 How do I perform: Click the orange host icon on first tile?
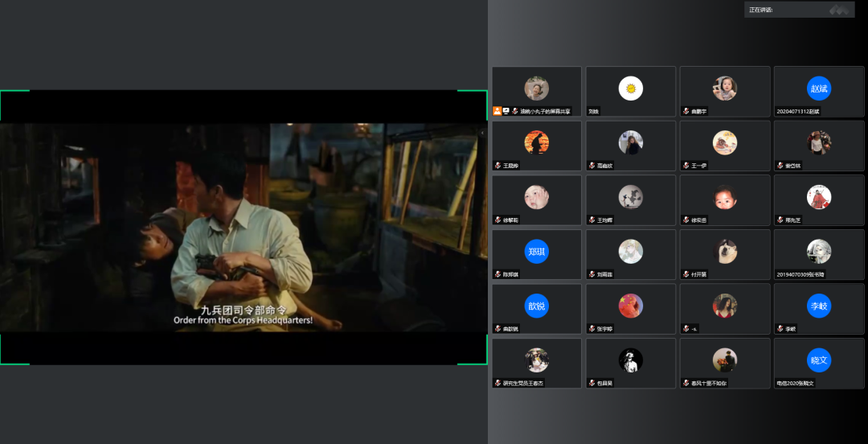pyautogui.click(x=498, y=111)
